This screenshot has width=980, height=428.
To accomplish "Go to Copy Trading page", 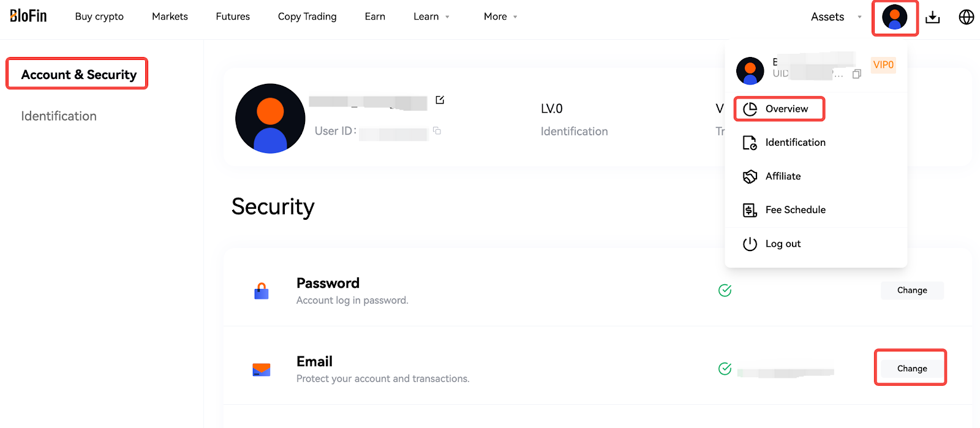I will click(x=307, y=17).
